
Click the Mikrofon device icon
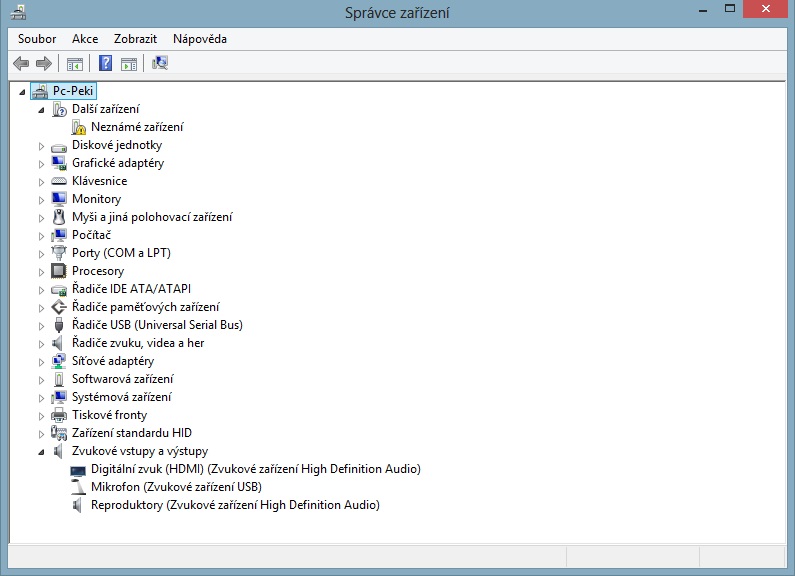(78, 487)
